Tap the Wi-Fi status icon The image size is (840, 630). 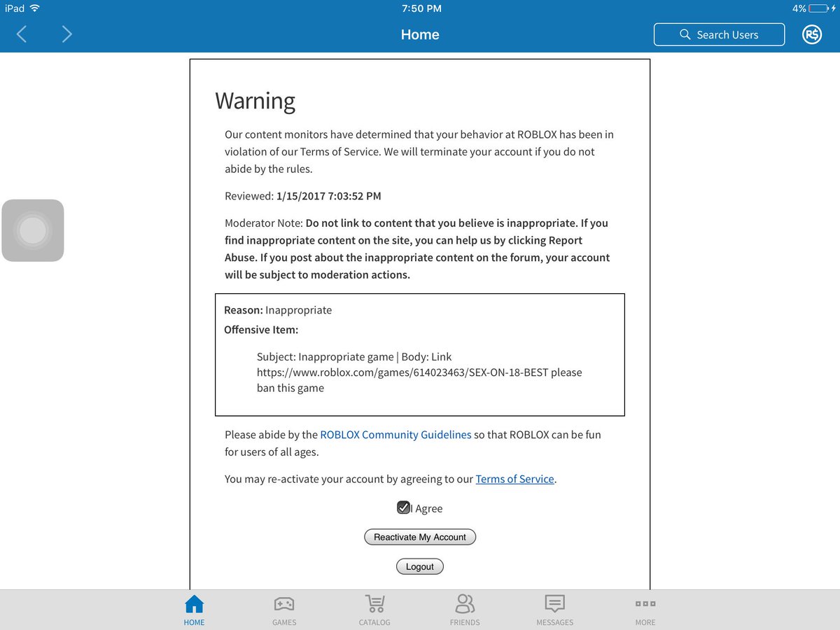(x=35, y=8)
